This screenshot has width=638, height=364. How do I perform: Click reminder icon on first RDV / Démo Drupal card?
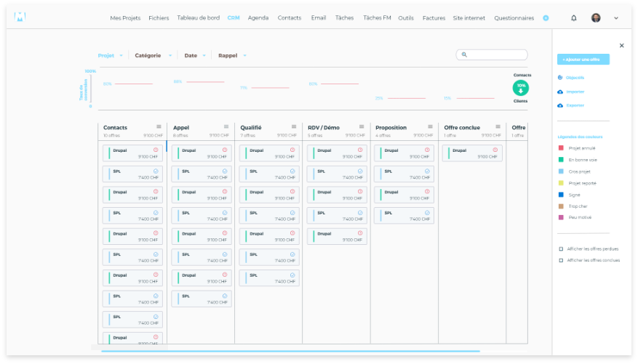pos(360,150)
